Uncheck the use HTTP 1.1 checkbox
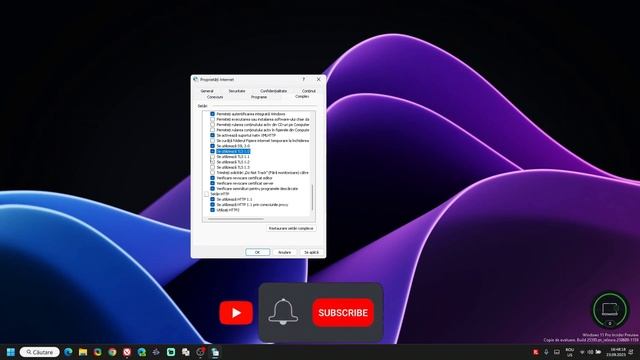Image resolution: width=640 pixels, height=360 pixels. pos(212,199)
